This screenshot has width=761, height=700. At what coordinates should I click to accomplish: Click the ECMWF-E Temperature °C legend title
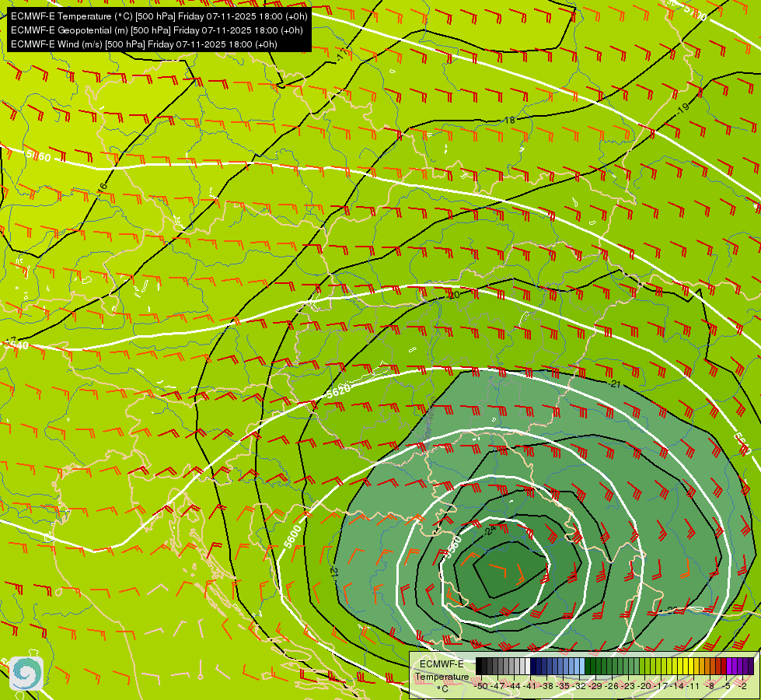(442, 676)
